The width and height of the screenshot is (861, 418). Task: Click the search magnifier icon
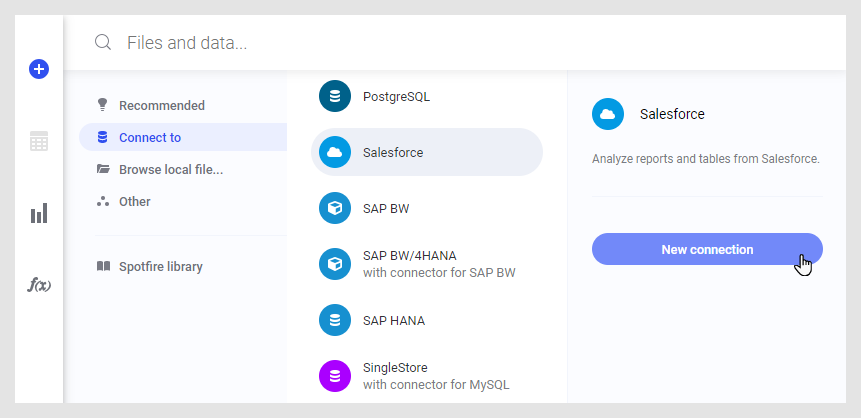pyautogui.click(x=102, y=43)
